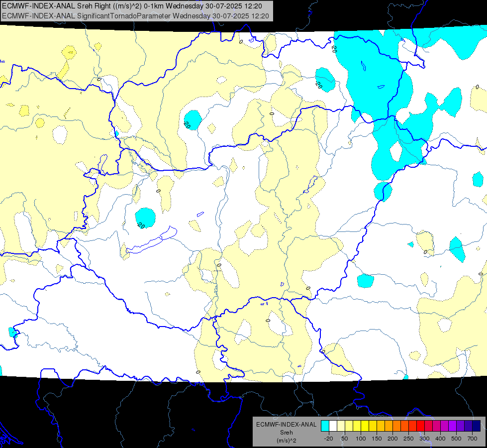Pick the pure yellow swatch above the 100 tick
This screenshot has height=448, width=487.
(365, 426)
